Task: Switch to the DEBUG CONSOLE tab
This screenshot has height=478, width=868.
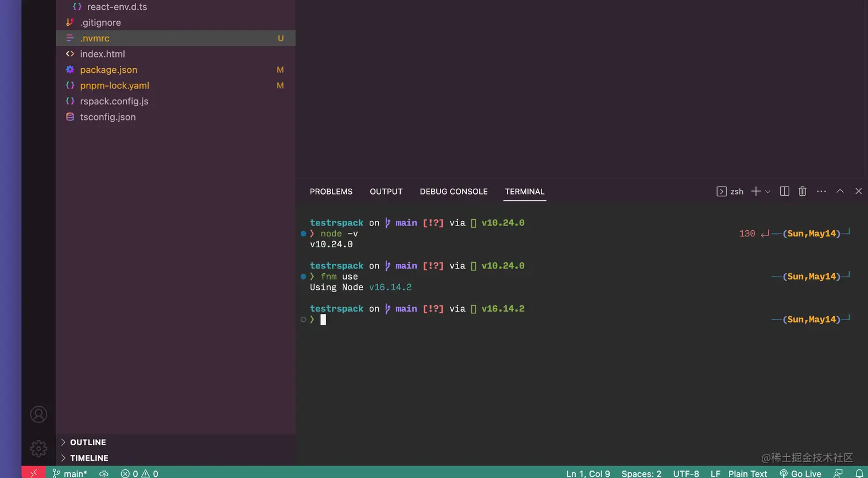Action: tap(454, 192)
